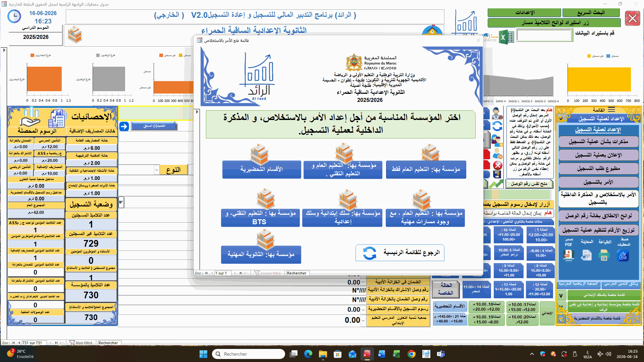Go to last record in dialog navigator
Viewport: 644px width, 362px height.
(240, 273)
